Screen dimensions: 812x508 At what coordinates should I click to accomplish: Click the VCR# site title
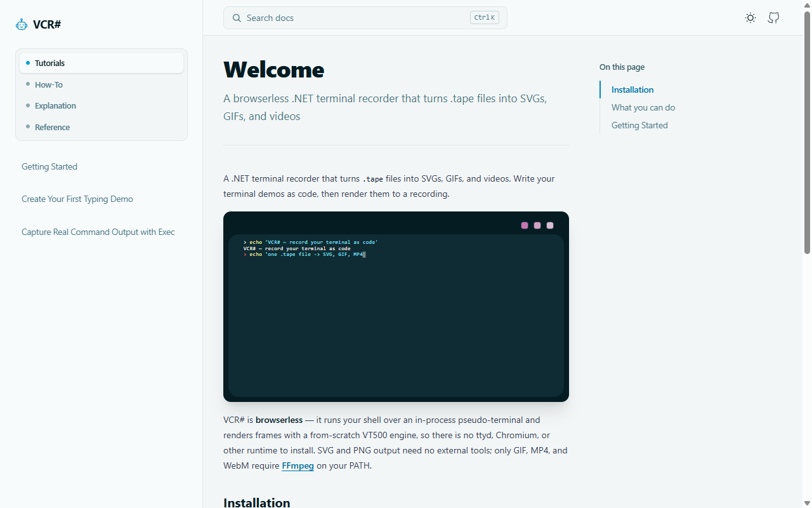(x=47, y=25)
